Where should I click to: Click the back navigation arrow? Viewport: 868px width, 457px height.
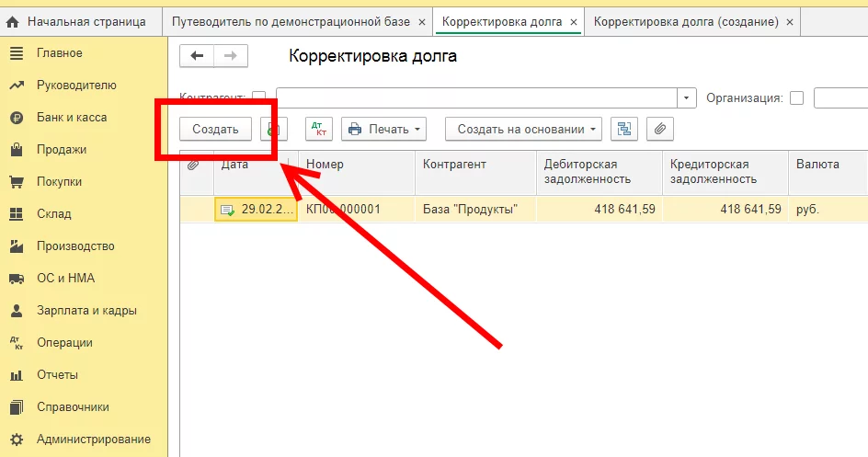coord(197,56)
